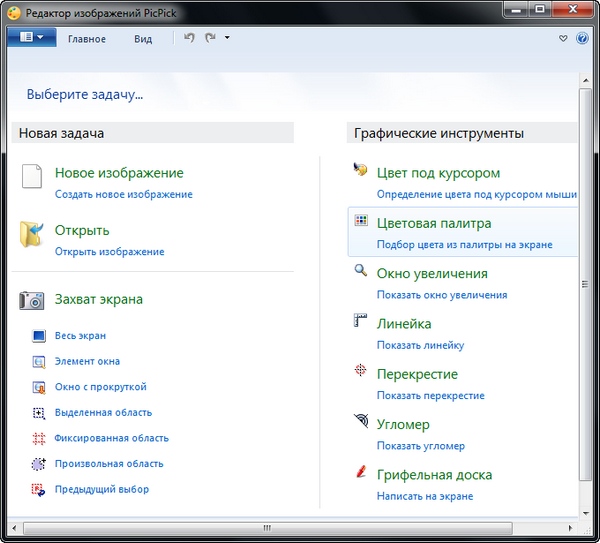Open the Главное ribbon tab
Screen dimensions: 600x543
click(86, 39)
